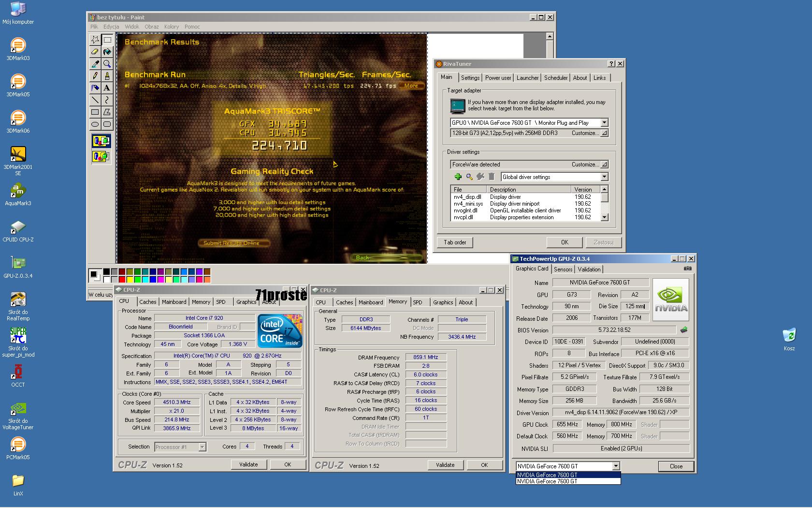Screen dimensions: 812x508
Task: Click the BIOS save chip icon in GPU-Z
Action: 684,330
